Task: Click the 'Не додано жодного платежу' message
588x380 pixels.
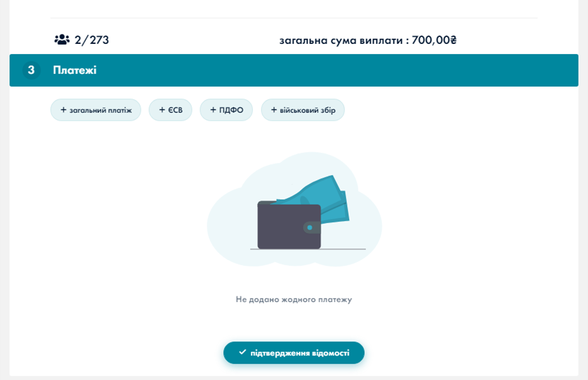Action: coord(294,300)
